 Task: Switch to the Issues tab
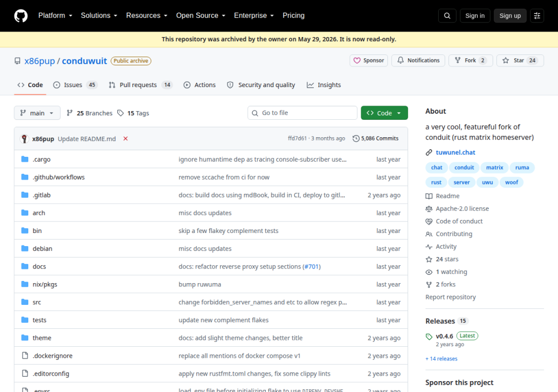click(x=75, y=85)
